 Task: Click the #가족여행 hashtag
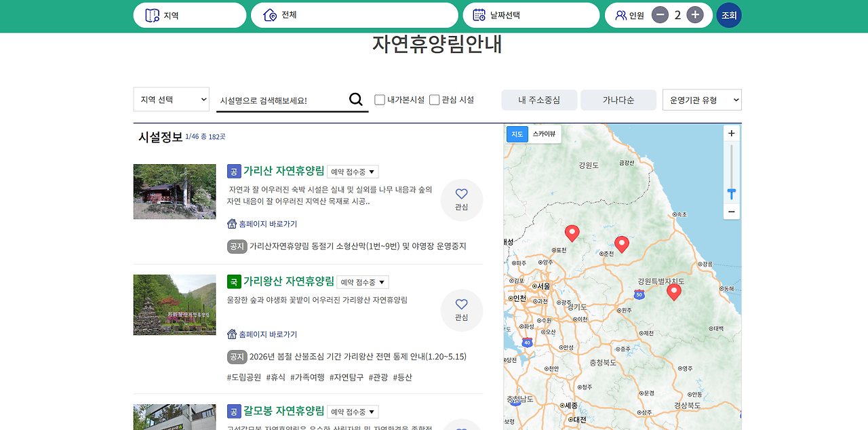pos(308,377)
